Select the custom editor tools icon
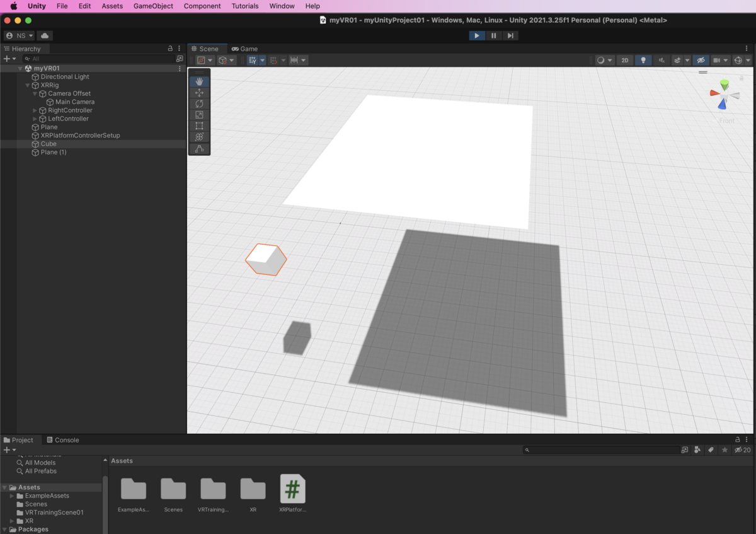 pos(199,149)
